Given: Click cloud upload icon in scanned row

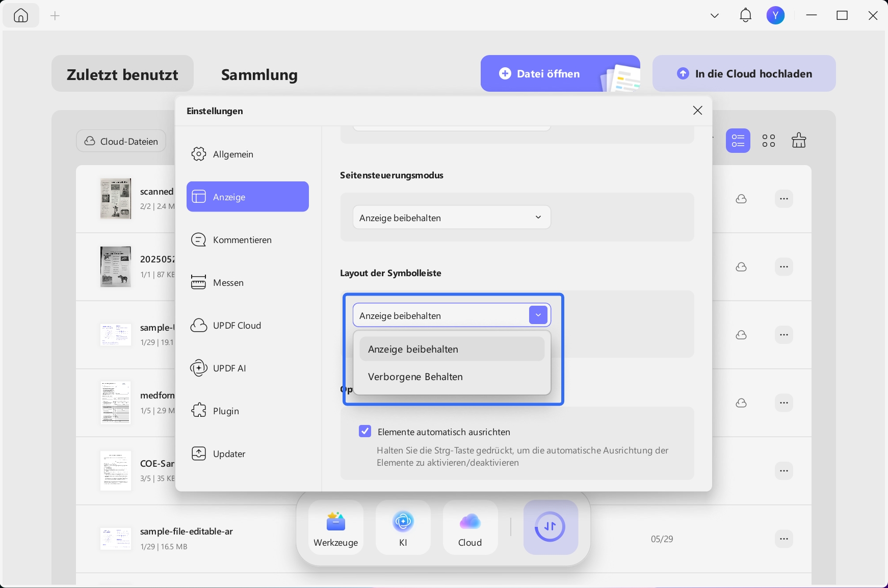Looking at the screenshot, I should point(741,199).
